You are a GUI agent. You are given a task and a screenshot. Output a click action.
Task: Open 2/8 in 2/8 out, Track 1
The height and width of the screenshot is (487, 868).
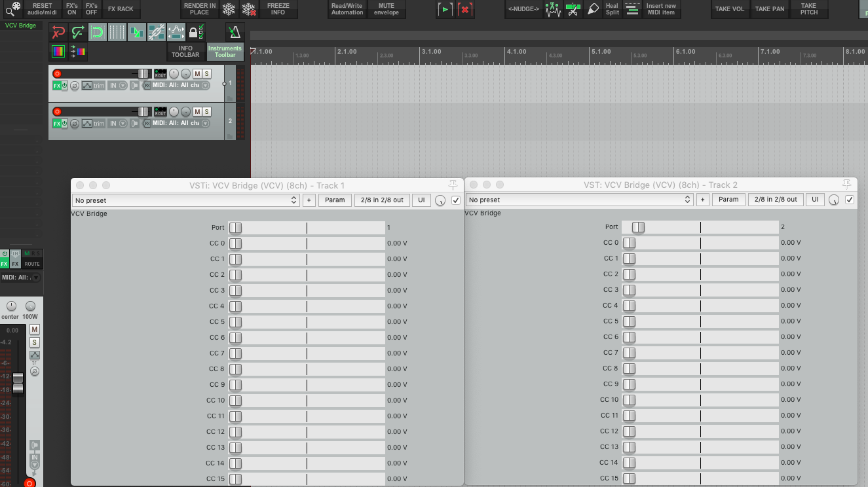382,200
